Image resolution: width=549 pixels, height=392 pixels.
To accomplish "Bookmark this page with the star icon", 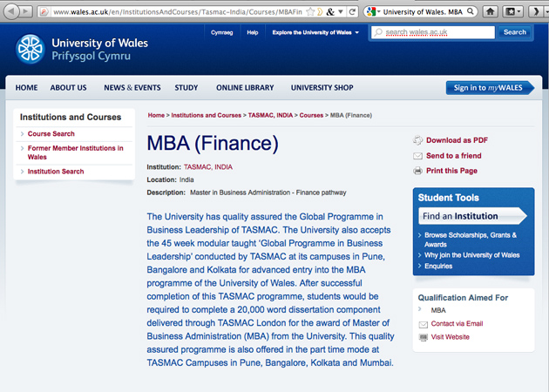I will pos(309,12).
